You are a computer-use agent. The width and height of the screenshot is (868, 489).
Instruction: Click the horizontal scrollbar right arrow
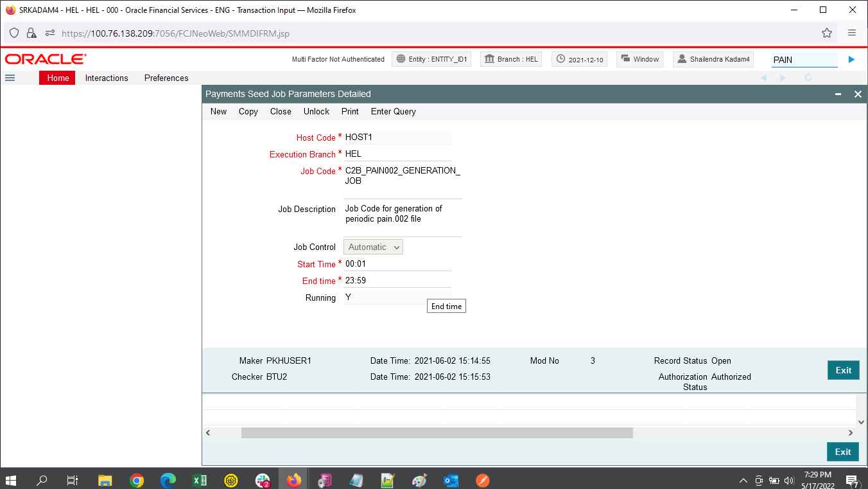coord(851,433)
